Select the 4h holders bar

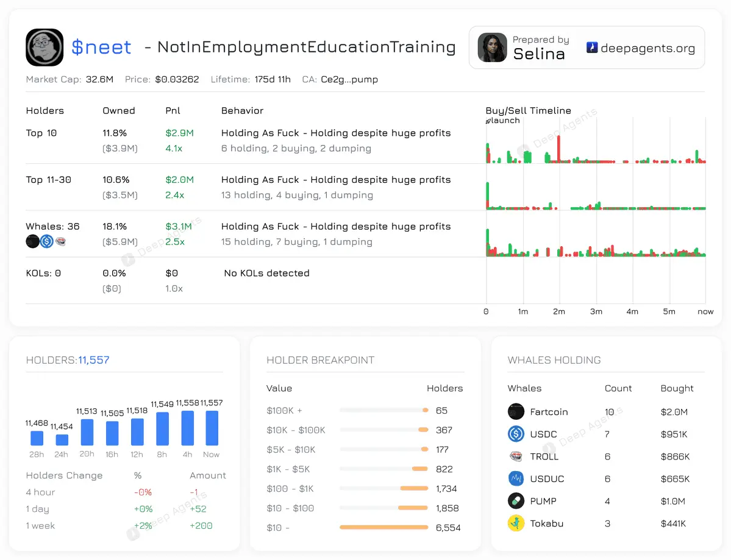pos(187,428)
